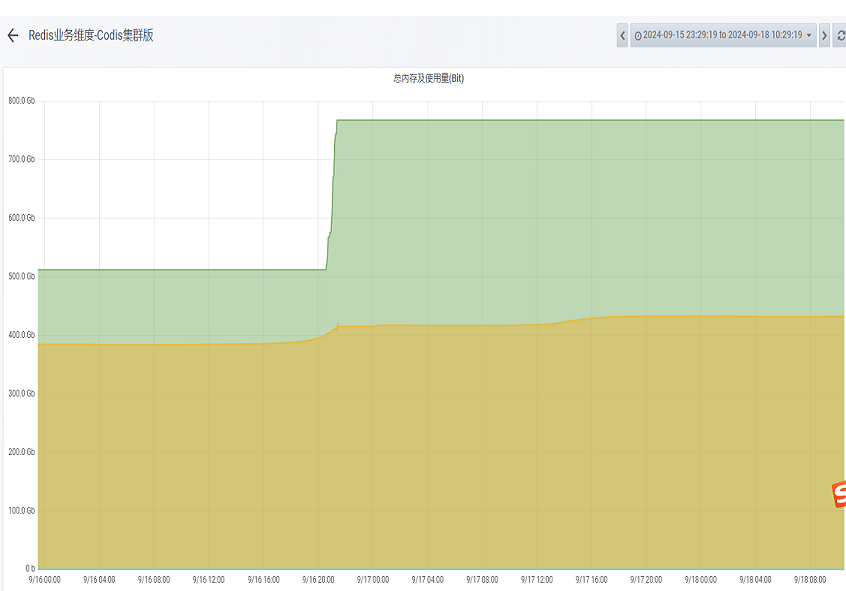
Task: Click the 800.0 Gb y-axis label
Action: click(22, 101)
